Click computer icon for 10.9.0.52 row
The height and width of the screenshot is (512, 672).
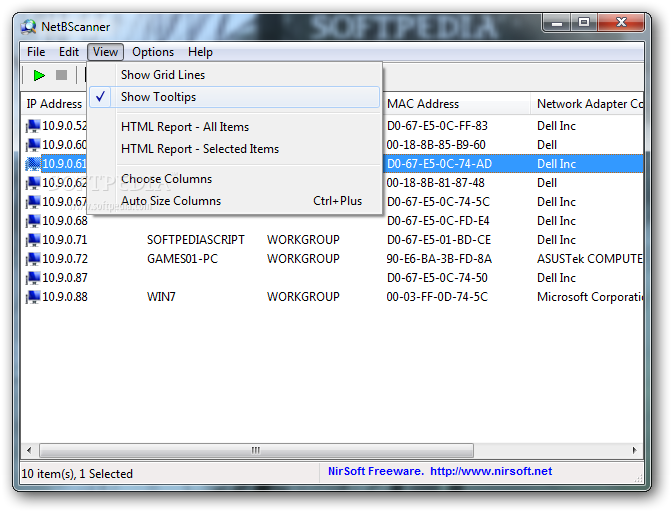tap(33, 126)
